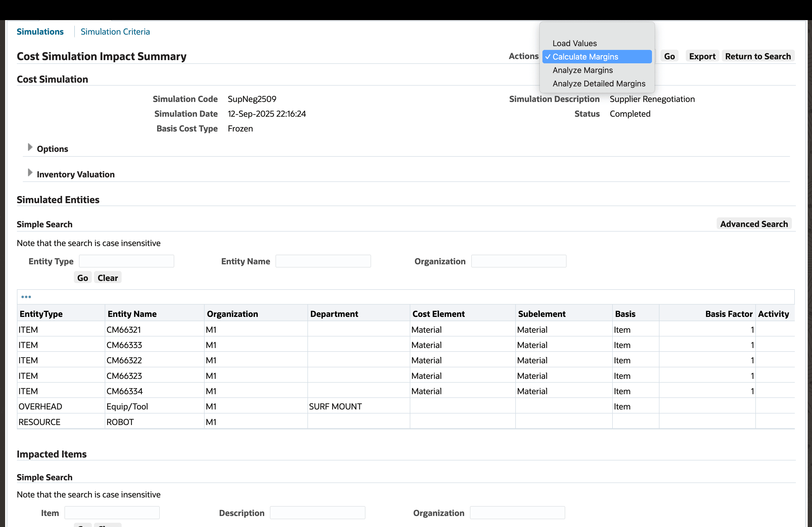Open Advanced Search for Simulated Entities
Screen dimensions: 812x527
pos(754,224)
